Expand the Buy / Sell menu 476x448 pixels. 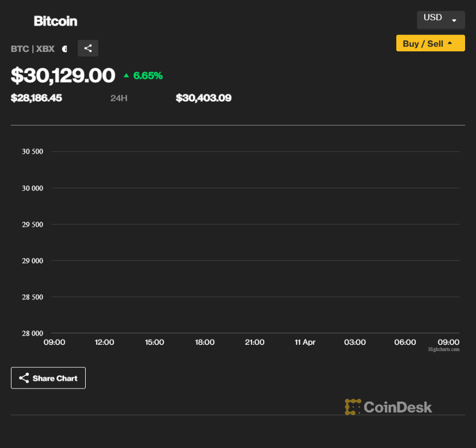[x=430, y=43]
